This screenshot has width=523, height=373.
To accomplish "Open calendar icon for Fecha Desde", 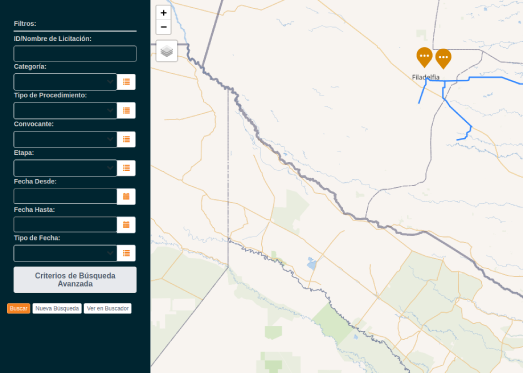I will (126, 196).
